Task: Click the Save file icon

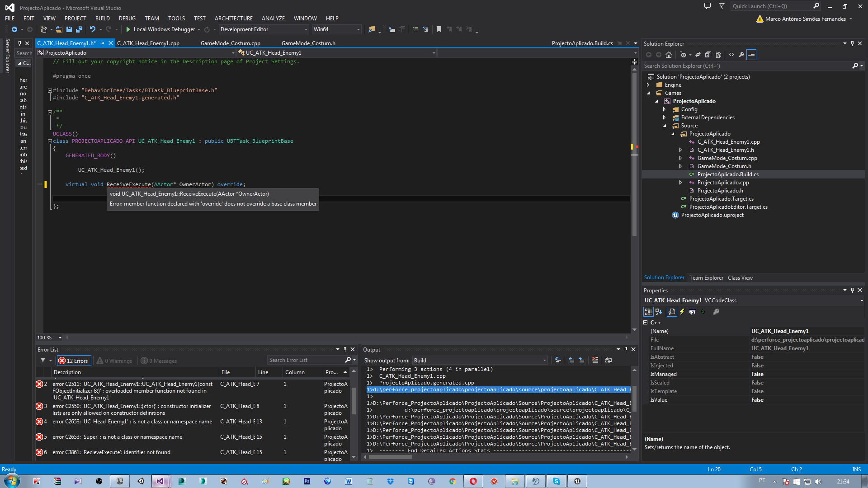Action: click(69, 29)
